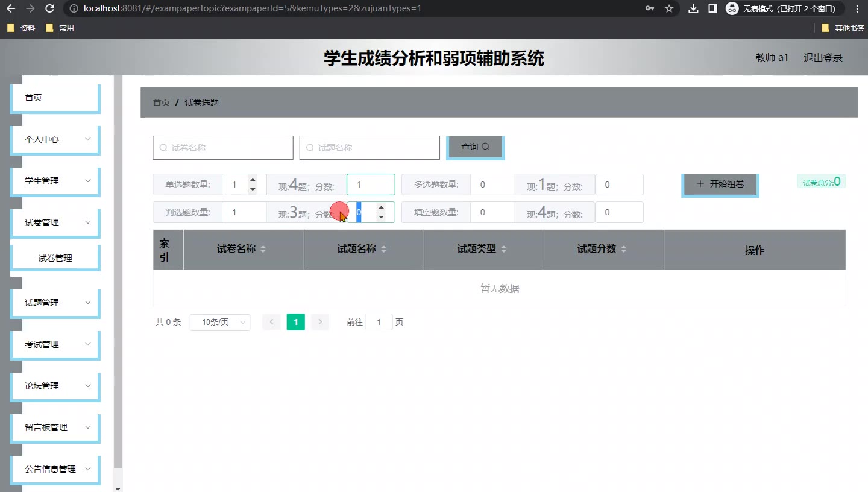
Task: Open the 10条/页 page size dropdown
Action: pyautogui.click(x=220, y=323)
